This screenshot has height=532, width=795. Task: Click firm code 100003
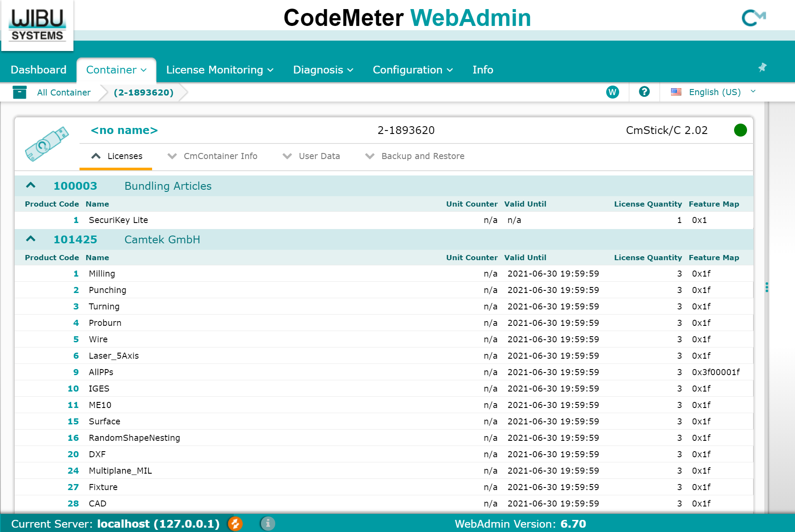tap(75, 186)
